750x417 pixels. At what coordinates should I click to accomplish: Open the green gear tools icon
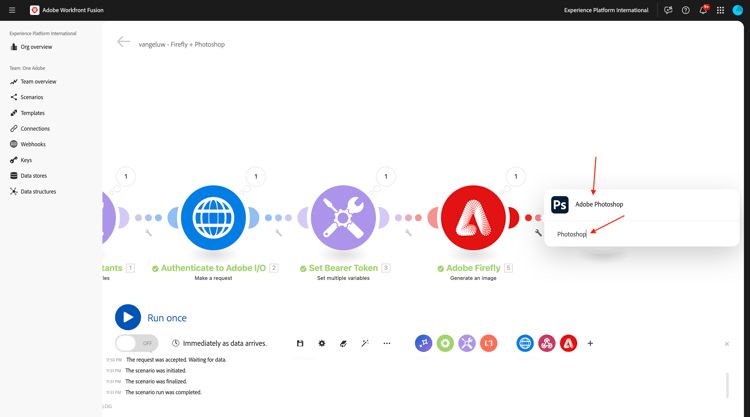445,343
